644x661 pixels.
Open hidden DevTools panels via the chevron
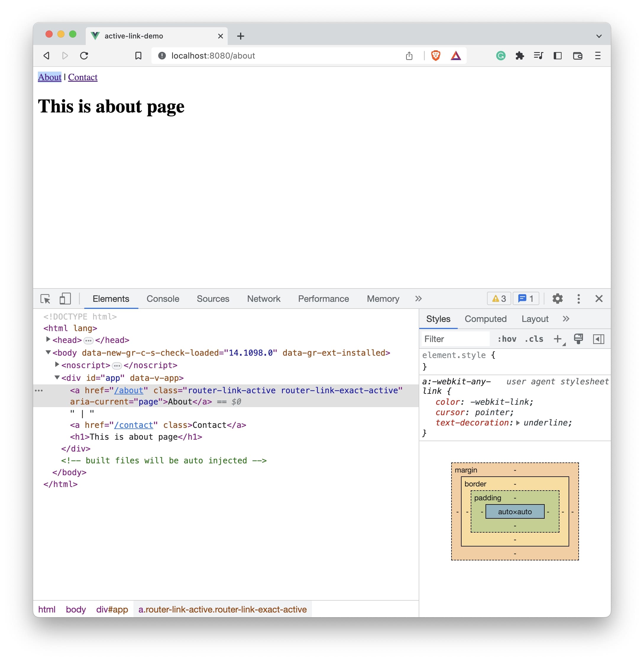418,299
